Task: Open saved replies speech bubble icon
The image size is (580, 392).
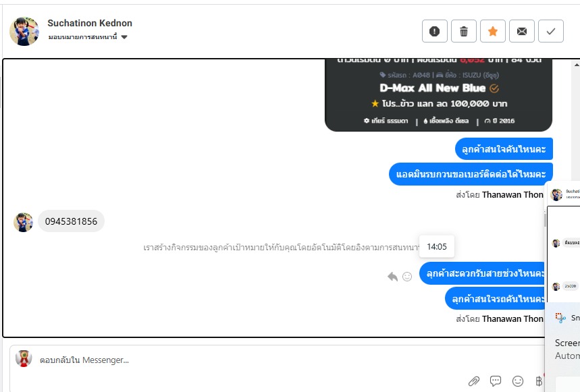Action: pyautogui.click(x=496, y=381)
